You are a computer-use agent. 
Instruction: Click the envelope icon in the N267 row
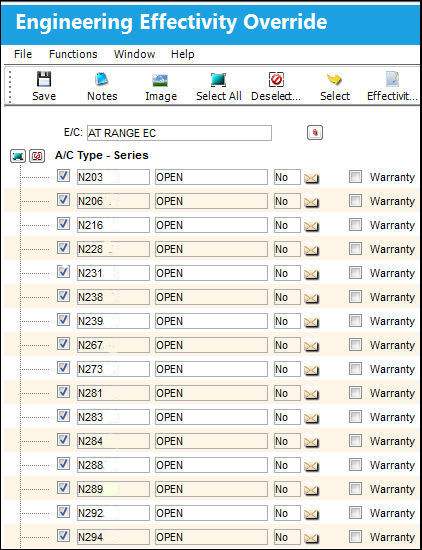tap(311, 347)
